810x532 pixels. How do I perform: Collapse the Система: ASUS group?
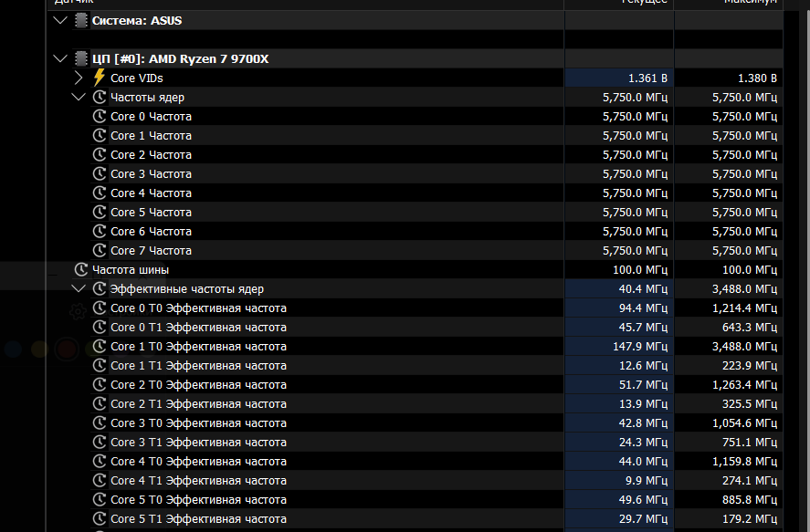[x=60, y=21]
